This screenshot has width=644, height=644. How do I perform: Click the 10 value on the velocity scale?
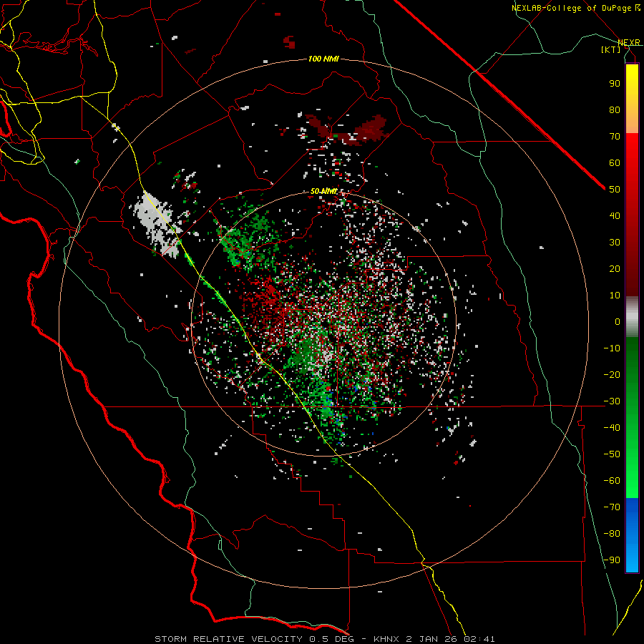(615, 296)
